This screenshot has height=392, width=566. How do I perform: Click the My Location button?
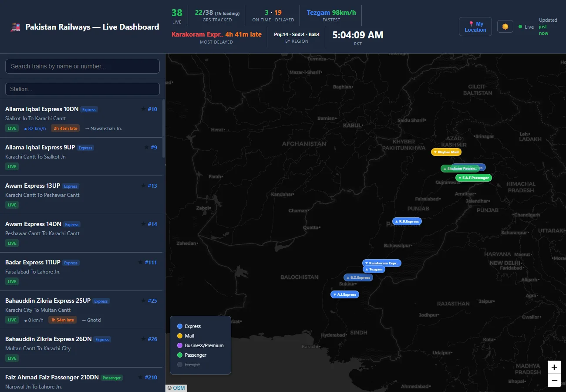click(475, 27)
